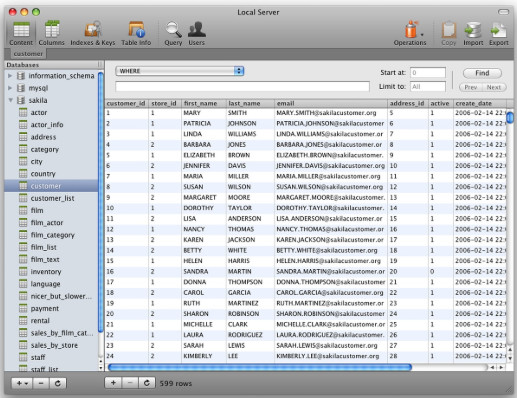The width and height of the screenshot is (517, 398).
Task: Sort by email column header
Action: click(x=331, y=103)
